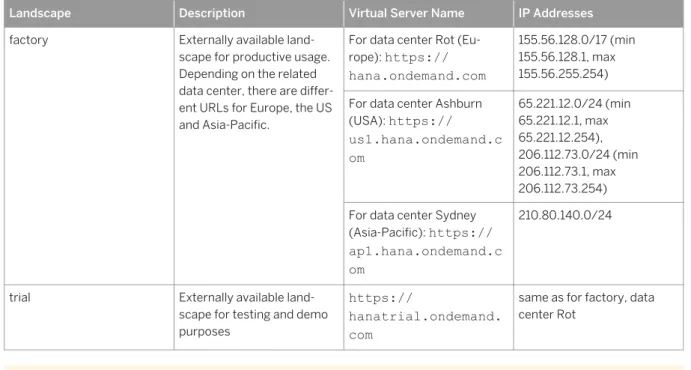Click the IP Addresses column header
The width and height of the screenshot is (691, 370).
[598, 14]
